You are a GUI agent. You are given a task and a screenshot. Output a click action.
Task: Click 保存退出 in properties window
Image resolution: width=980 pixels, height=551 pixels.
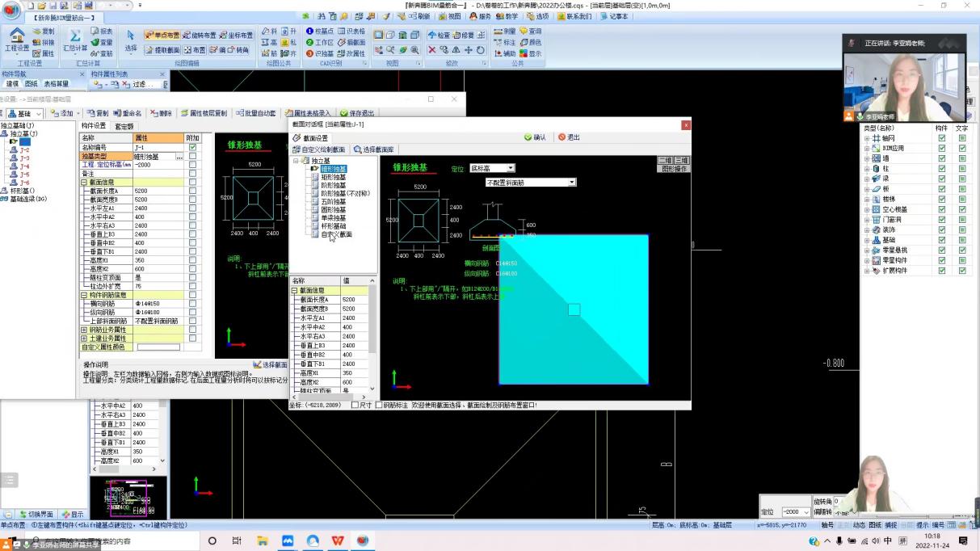pos(357,114)
